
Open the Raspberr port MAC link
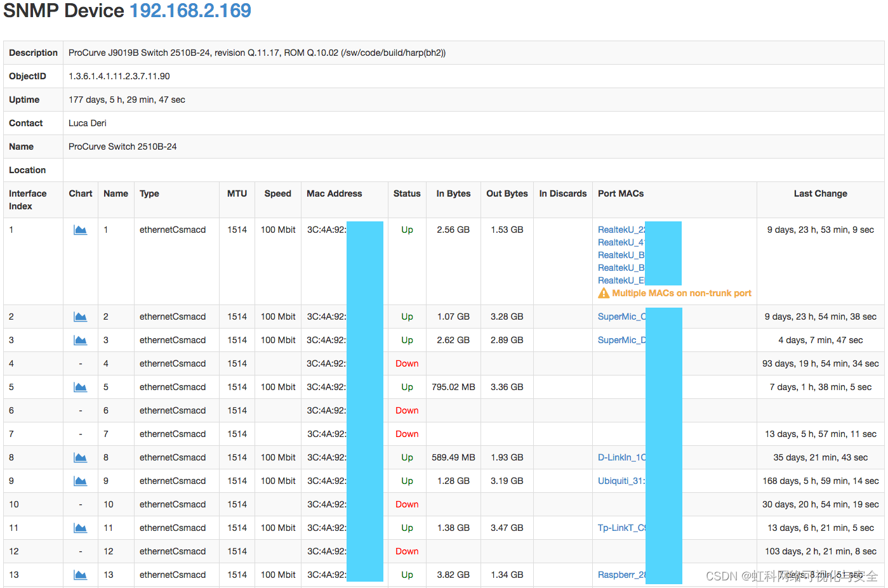[622, 575]
